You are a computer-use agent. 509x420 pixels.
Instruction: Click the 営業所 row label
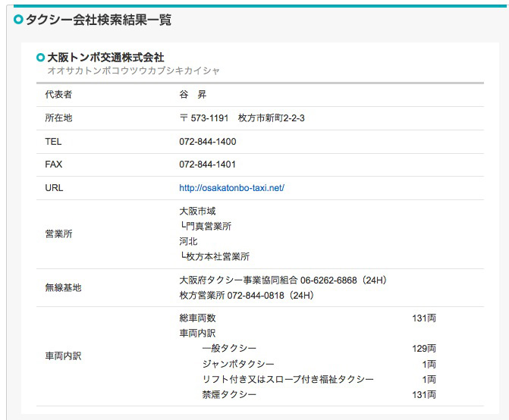[58, 234]
